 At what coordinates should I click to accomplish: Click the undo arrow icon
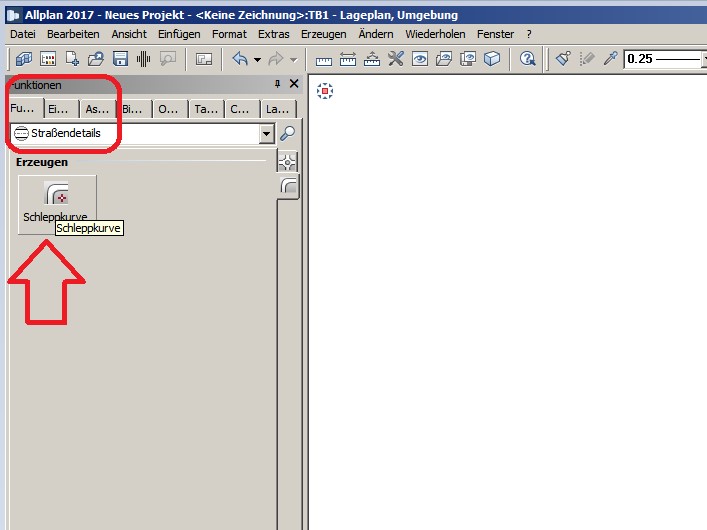tap(240, 59)
